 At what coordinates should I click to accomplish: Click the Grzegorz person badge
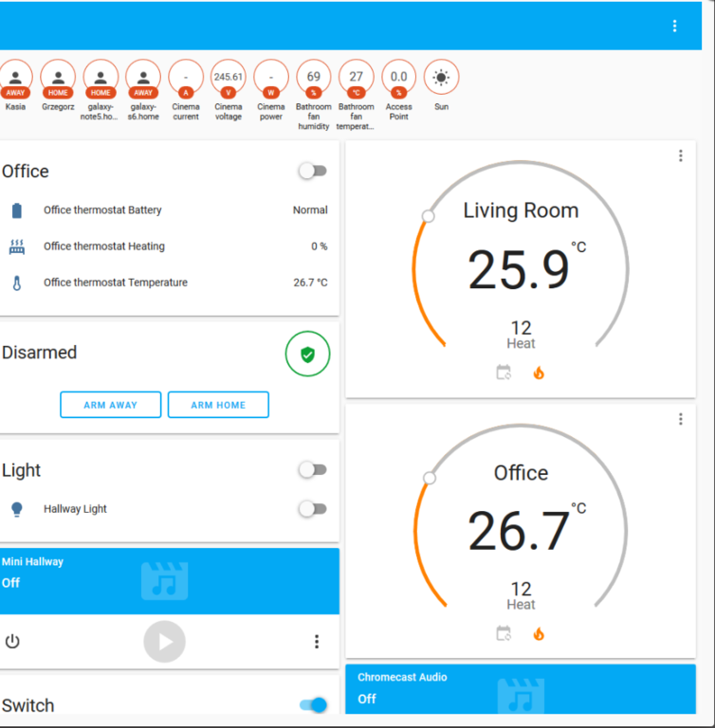click(x=58, y=78)
